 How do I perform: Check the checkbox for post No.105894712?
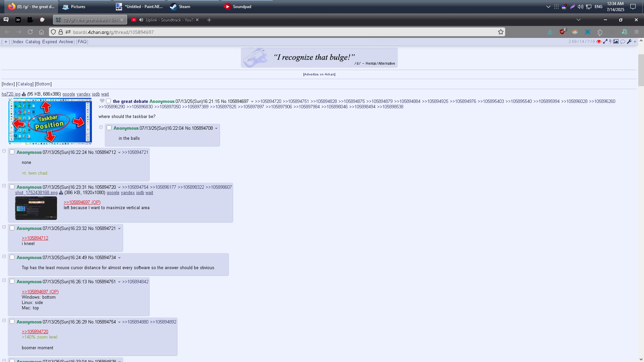(x=12, y=152)
